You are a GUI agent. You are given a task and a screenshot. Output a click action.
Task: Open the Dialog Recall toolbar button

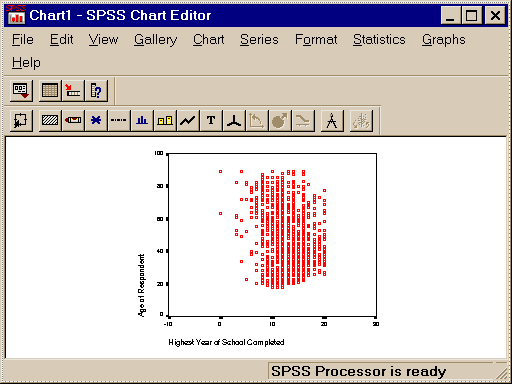tap(21, 90)
